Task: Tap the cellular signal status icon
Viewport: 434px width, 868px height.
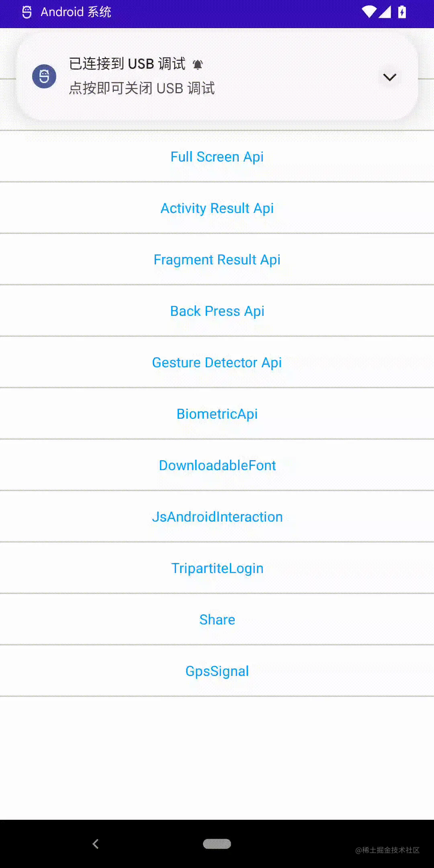Action: (x=385, y=12)
